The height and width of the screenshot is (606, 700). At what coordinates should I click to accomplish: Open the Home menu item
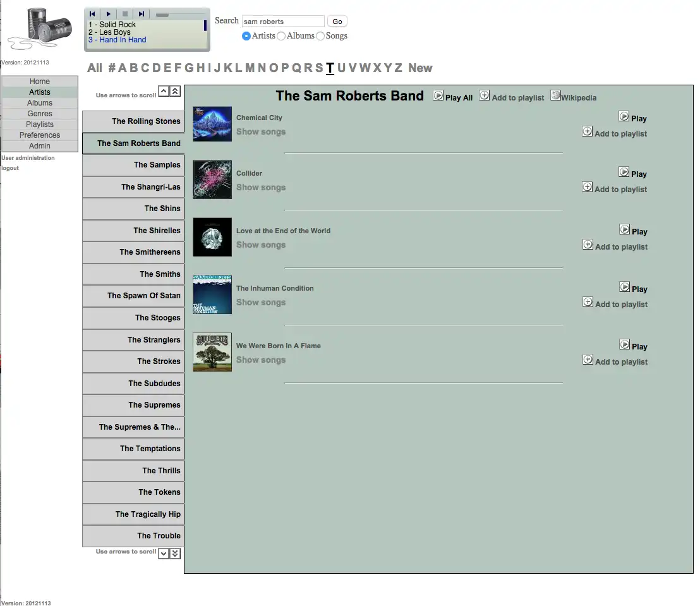pyautogui.click(x=40, y=82)
